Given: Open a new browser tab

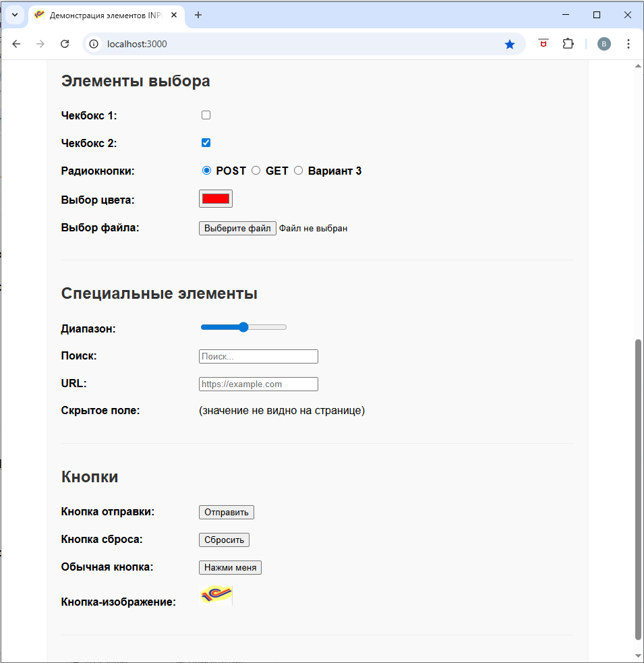Looking at the screenshot, I should [198, 16].
